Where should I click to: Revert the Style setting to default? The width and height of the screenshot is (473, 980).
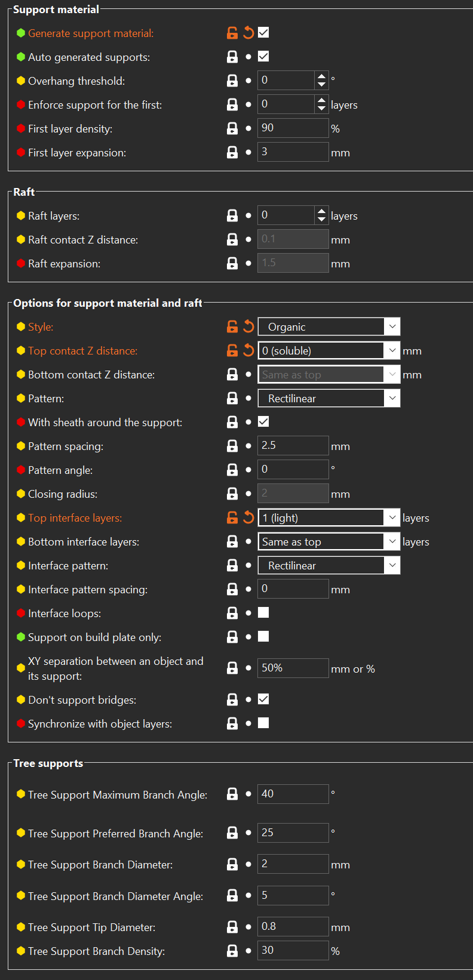[x=248, y=326]
